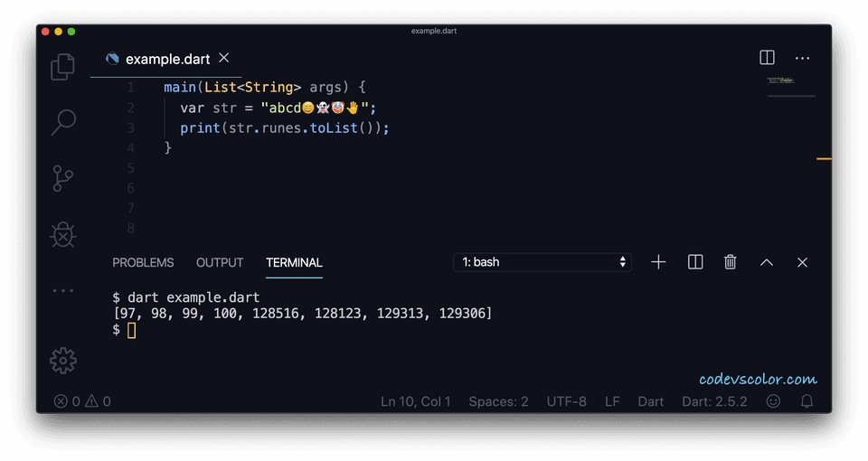Open editor More Actions ellipsis menu

[802, 58]
